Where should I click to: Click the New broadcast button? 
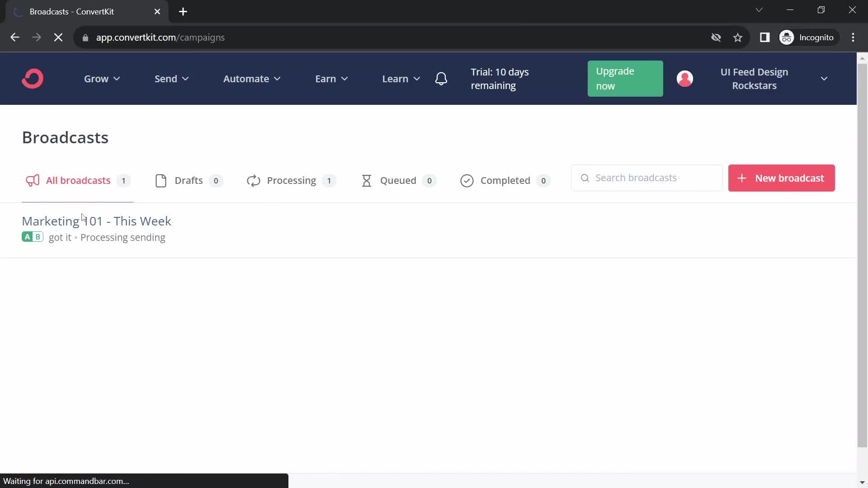coord(782,178)
